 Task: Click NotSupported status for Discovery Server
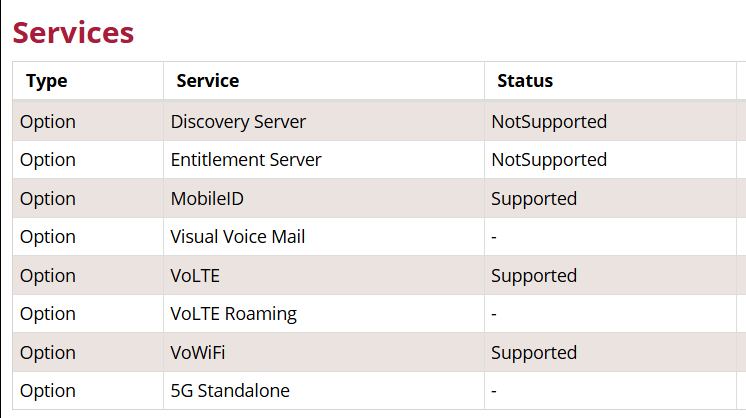549,122
